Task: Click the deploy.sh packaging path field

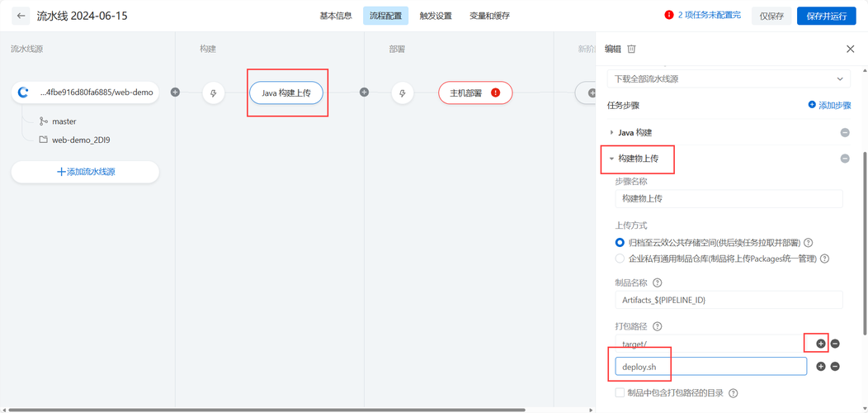Action: pos(710,367)
